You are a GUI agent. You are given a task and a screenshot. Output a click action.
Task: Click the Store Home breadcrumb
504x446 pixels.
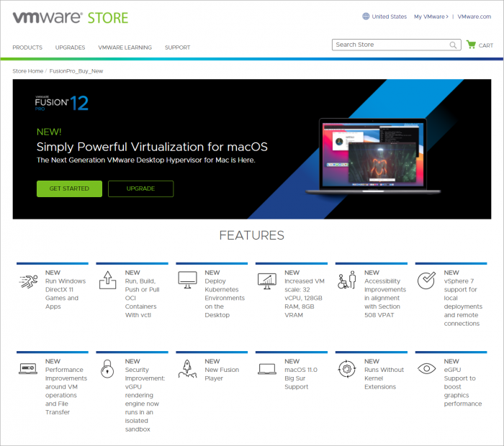click(27, 71)
